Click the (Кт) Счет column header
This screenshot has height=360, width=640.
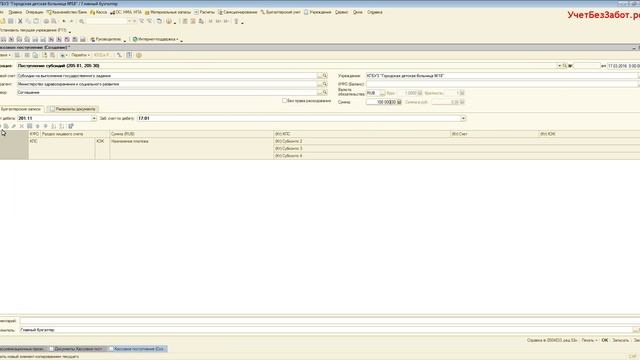pos(495,134)
